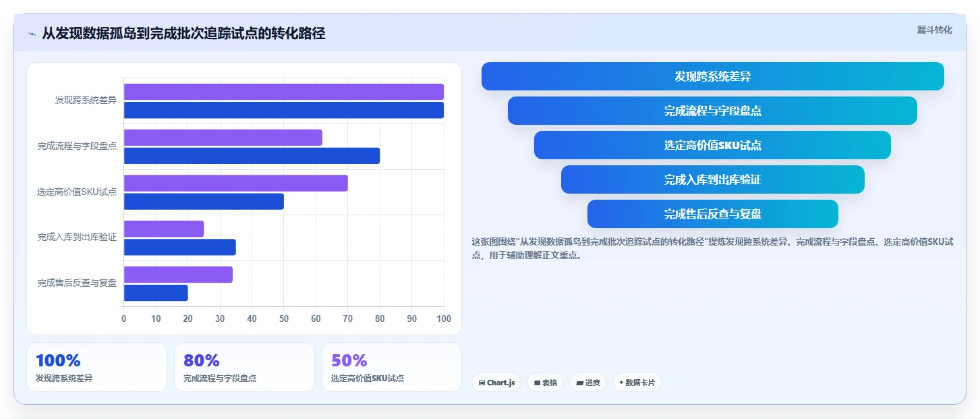Select the 发现跨系统差异 funnel stage
The height and width of the screenshot is (419, 980).
coord(712,76)
